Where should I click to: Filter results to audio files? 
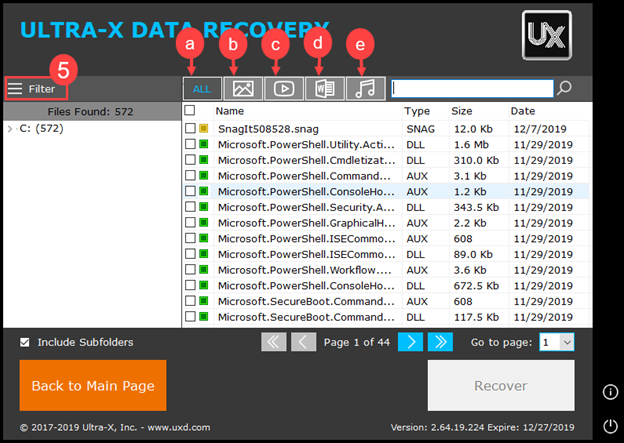point(365,88)
